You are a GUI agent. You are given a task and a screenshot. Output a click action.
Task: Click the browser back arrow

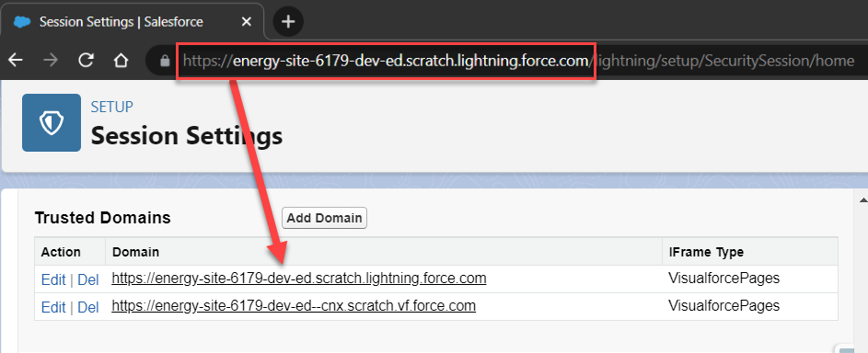point(15,61)
